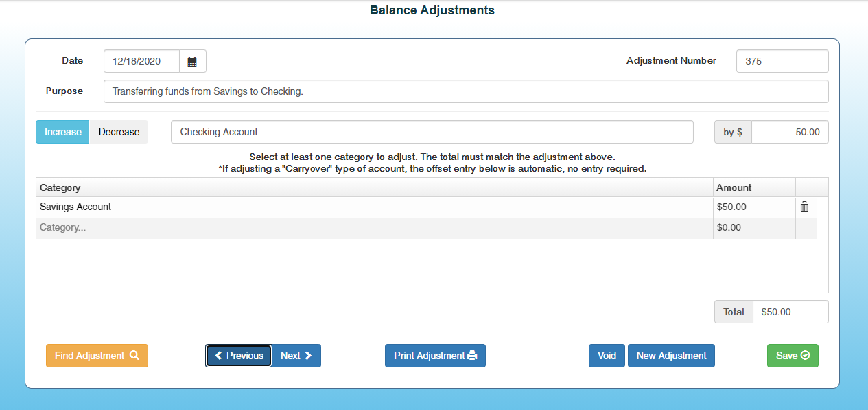Go to the Previous adjustment
The width and height of the screenshot is (868, 410).
tap(239, 356)
